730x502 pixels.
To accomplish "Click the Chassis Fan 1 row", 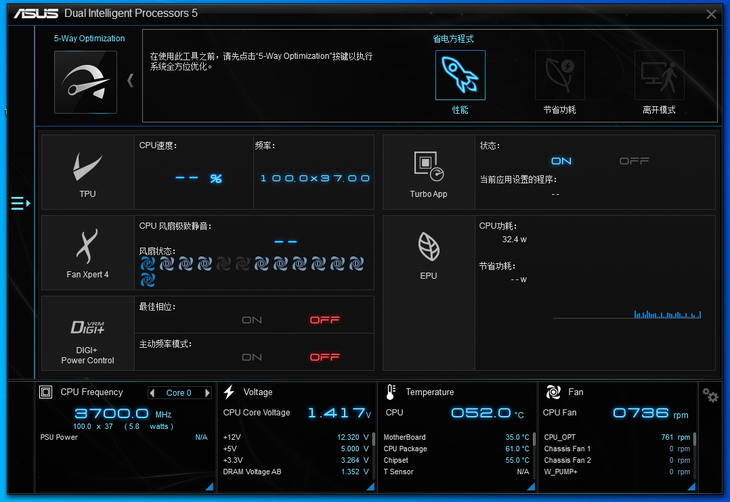I will 617,449.
